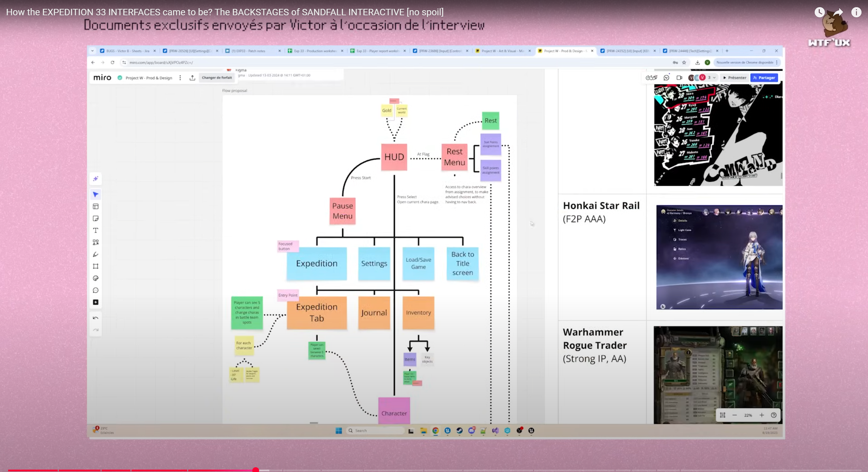868x472 pixels.
Task: Select the Rest Menu sticky note
Action: tap(455, 157)
